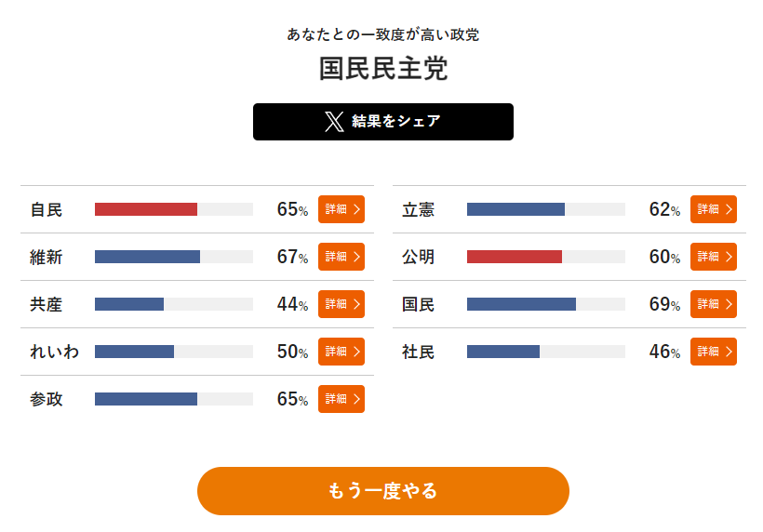763x532 pixels.
Task: Share results via 結果をシェア button
Action: click(x=383, y=122)
